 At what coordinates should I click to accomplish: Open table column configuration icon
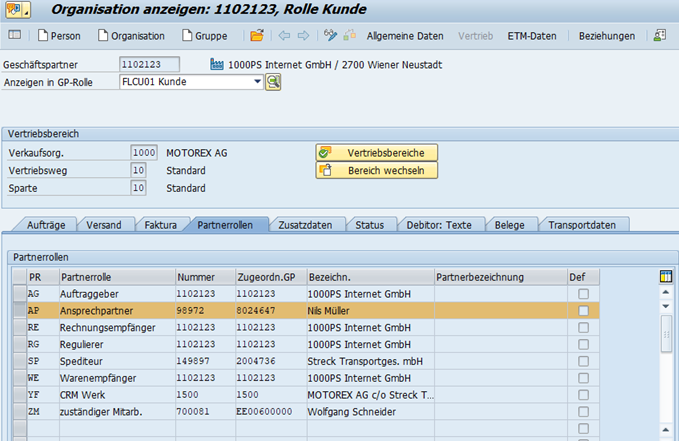[x=667, y=277]
